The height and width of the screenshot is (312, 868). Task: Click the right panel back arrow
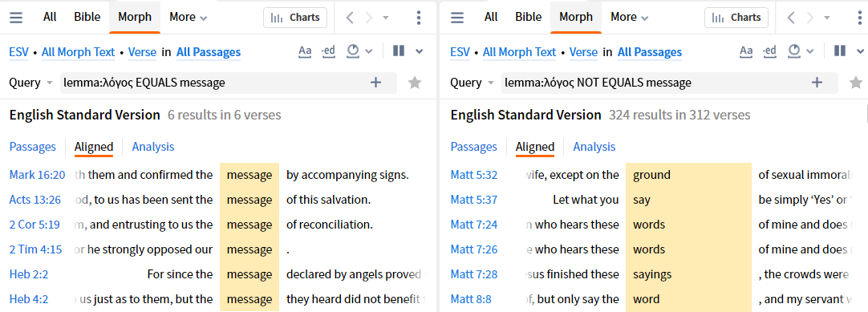[791, 18]
